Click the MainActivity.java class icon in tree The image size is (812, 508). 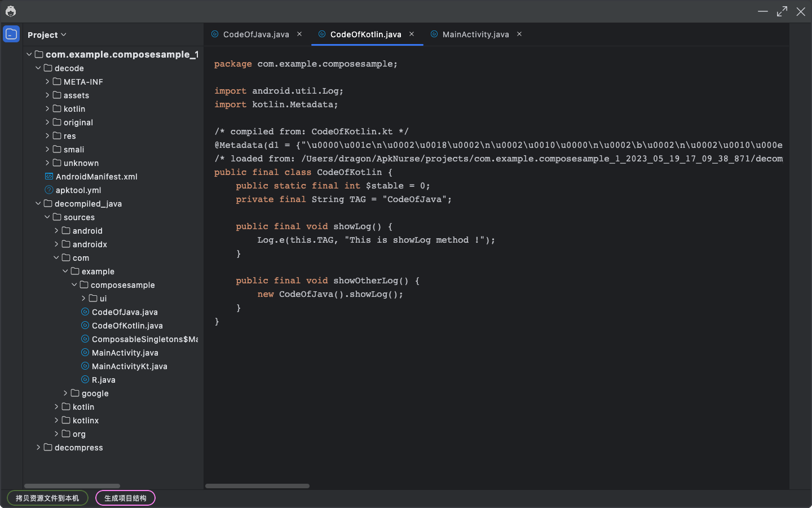point(85,352)
